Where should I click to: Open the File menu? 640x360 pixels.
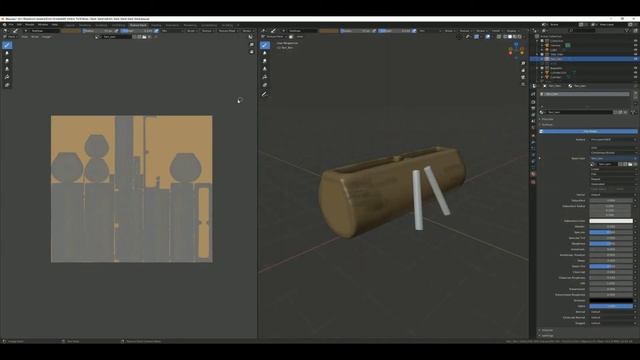[11, 24]
